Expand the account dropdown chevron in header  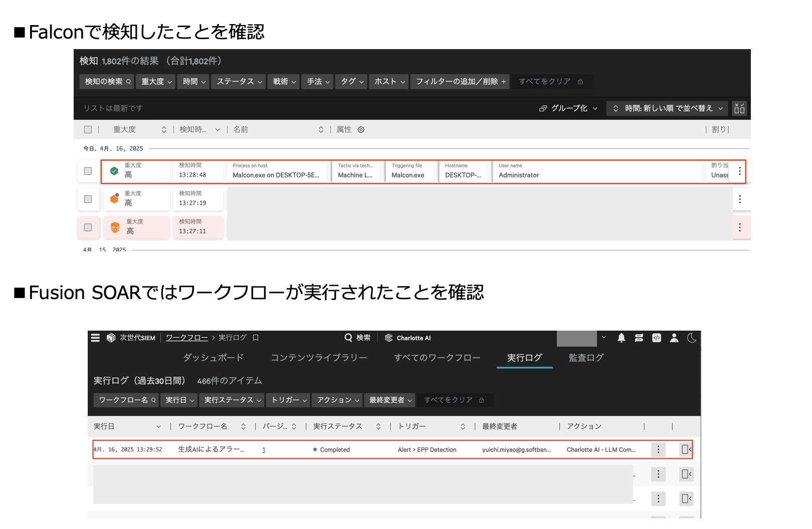[604, 338]
